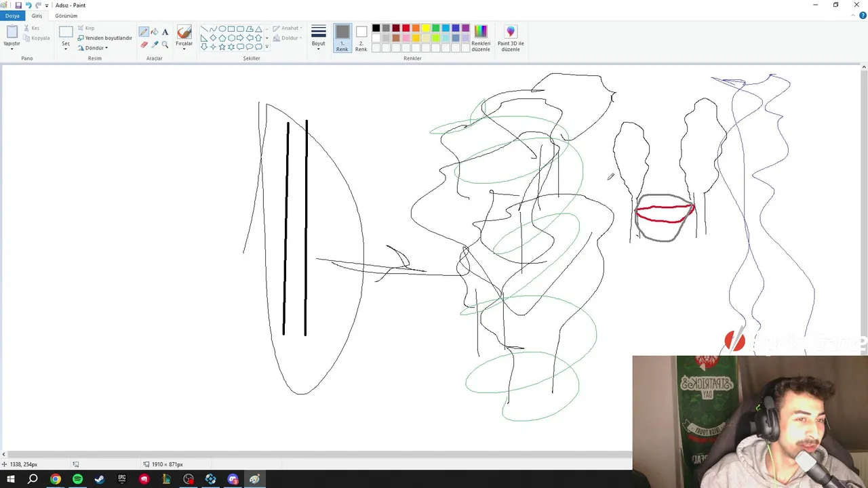Select the straight line shape
868x488 pixels.
tap(204, 29)
